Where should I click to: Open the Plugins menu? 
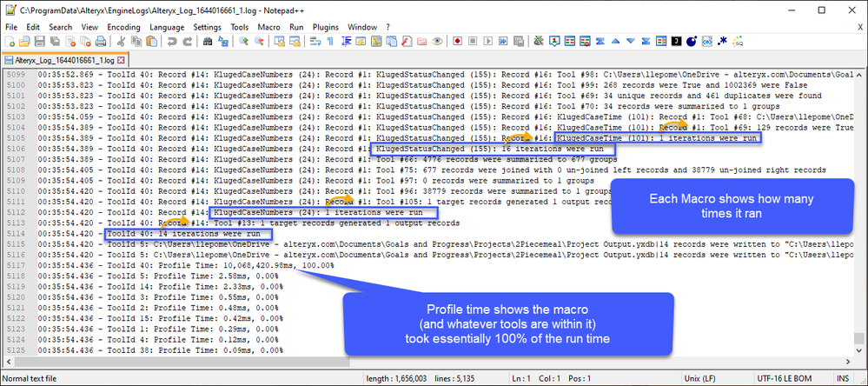(326, 27)
